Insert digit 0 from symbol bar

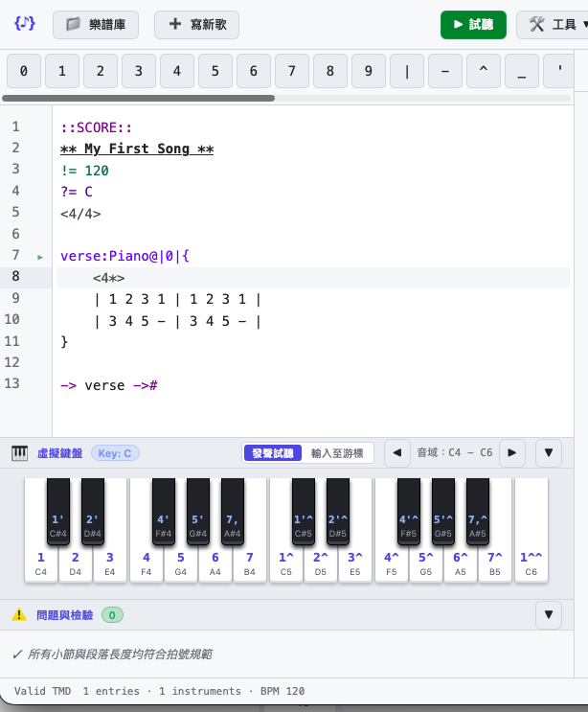click(24, 71)
